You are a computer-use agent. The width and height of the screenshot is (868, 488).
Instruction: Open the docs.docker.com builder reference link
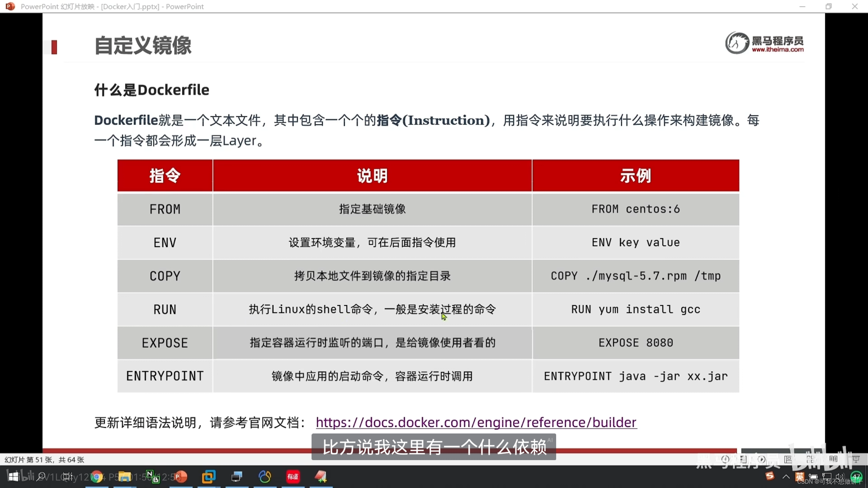pyautogui.click(x=476, y=422)
